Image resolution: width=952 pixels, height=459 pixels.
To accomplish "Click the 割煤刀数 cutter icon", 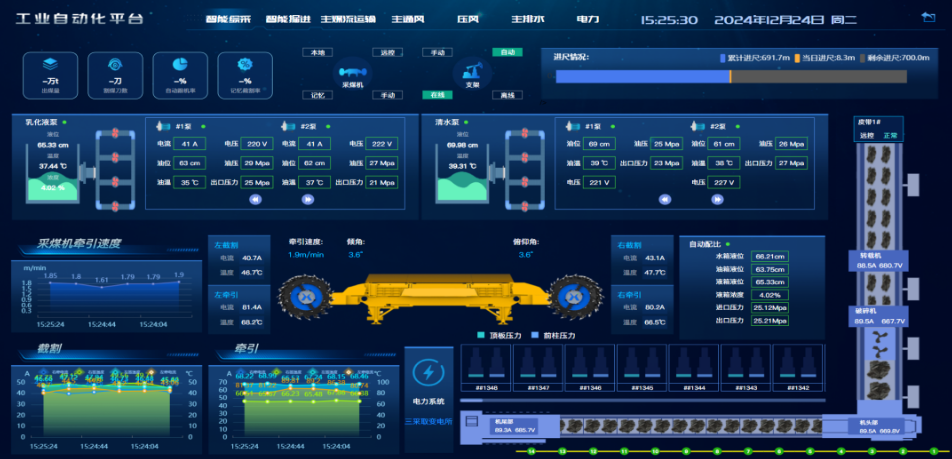I will (x=115, y=65).
